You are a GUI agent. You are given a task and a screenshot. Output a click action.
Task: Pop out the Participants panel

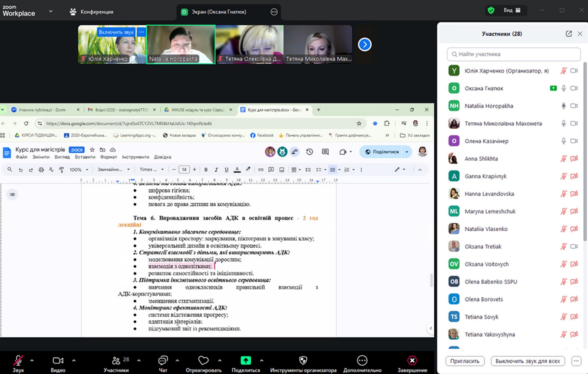click(x=569, y=34)
